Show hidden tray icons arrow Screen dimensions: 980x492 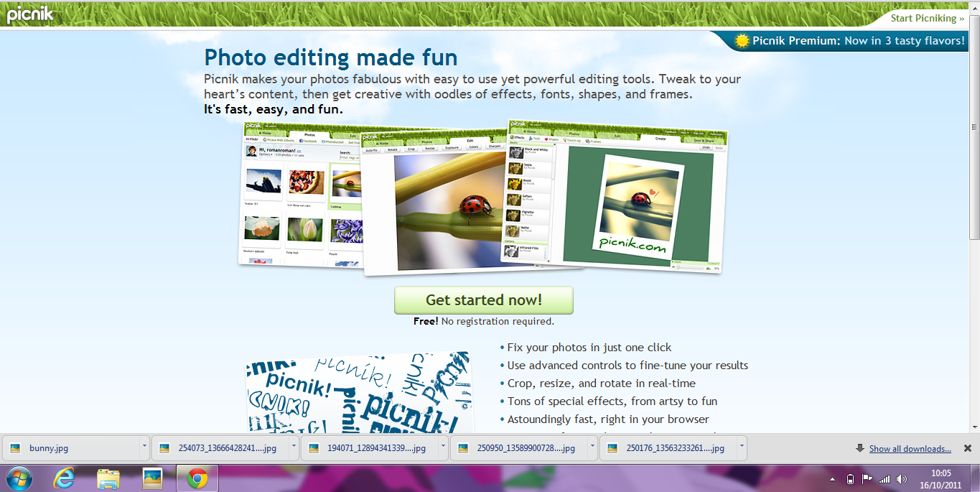pyautogui.click(x=833, y=479)
